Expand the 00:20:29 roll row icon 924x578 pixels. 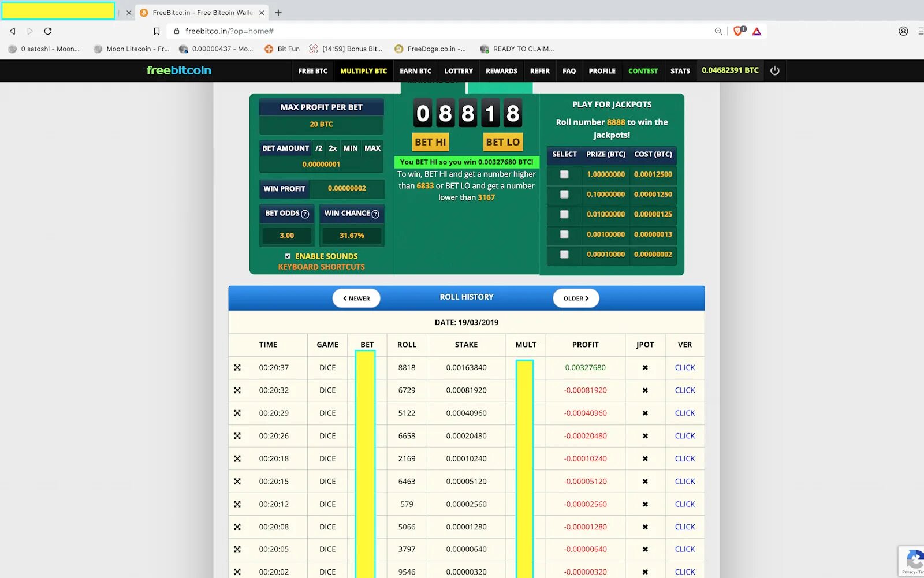click(x=237, y=413)
